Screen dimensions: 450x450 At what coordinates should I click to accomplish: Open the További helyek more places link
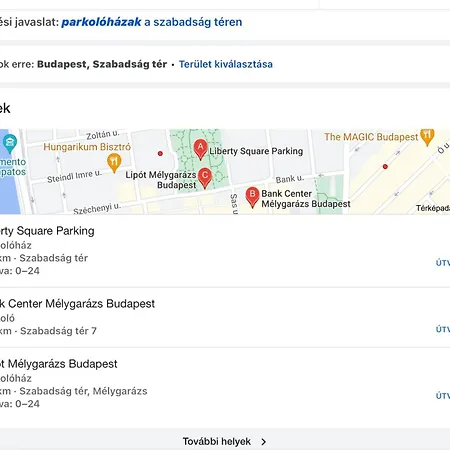point(217,441)
